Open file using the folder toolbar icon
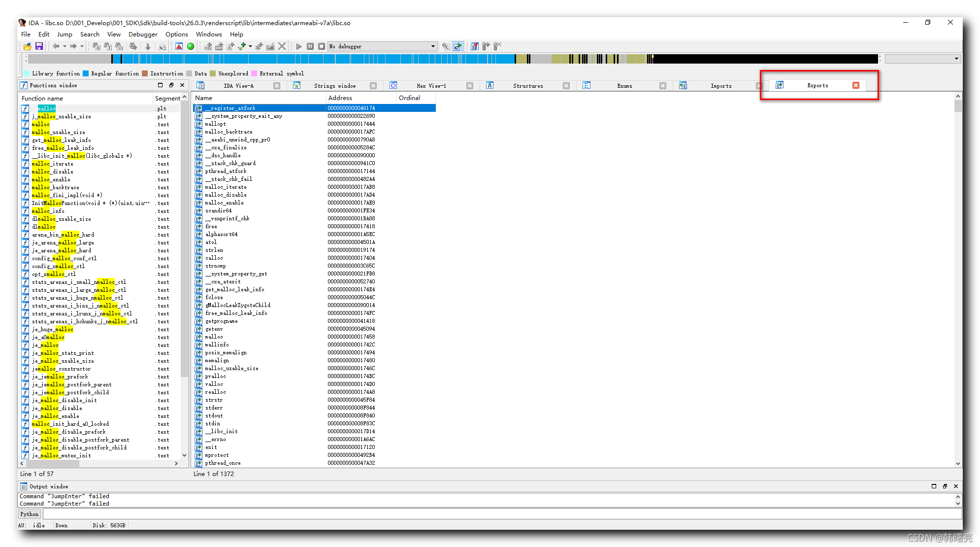The height and width of the screenshot is (547, 980). click(x=28, y=46)
